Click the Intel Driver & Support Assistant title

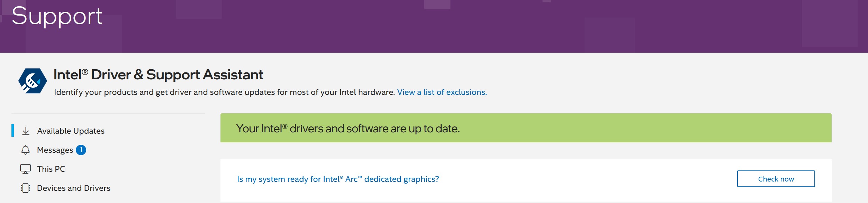[159, 75]
